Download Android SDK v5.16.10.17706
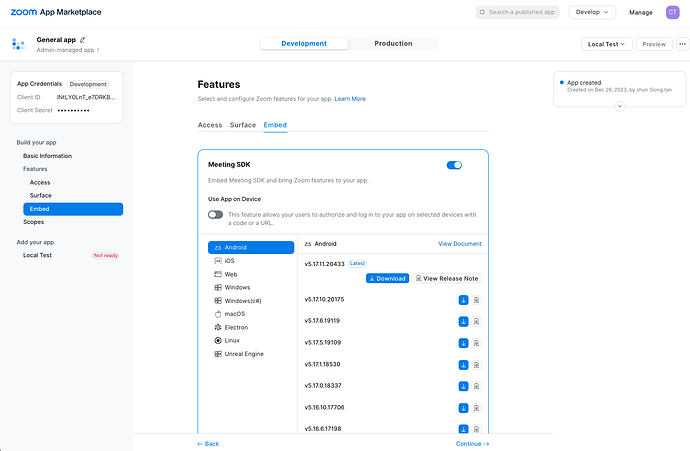Screen dimensions: 690x451 tap(463, 408)
